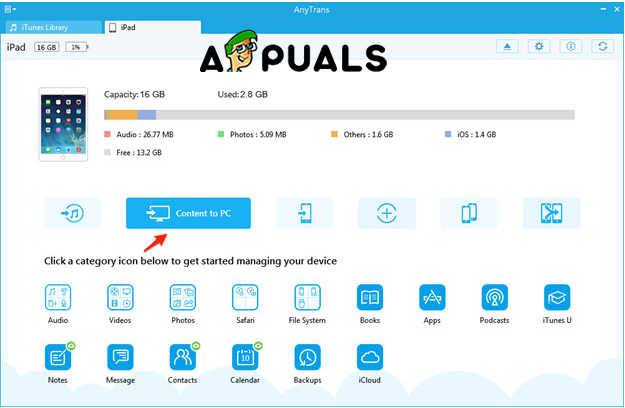Click the 'Photos : 5.09 MB' text
Screen dimensions: 625x408
click(258, 135)
